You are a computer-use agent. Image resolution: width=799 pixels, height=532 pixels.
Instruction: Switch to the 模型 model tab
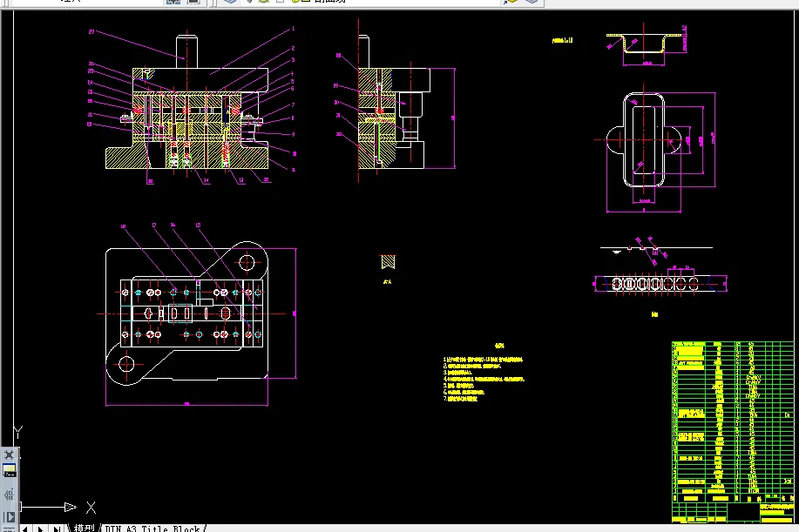(84, 528)
